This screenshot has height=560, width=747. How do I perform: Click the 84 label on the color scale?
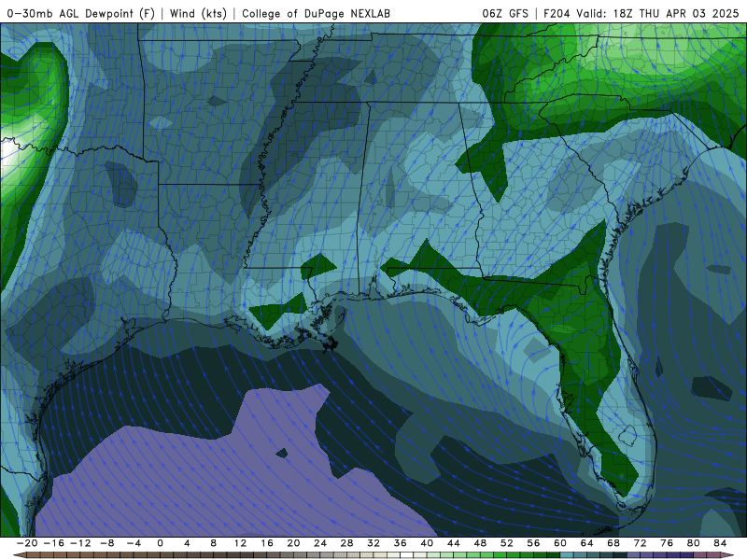click(720, 543)
